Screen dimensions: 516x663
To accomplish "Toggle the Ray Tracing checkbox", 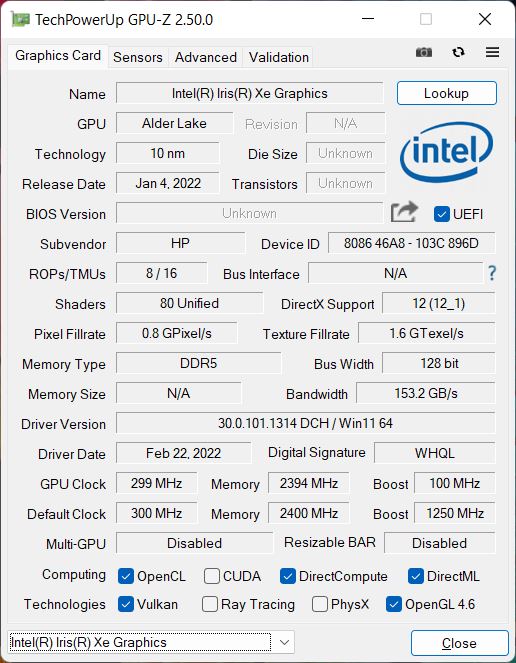I will tap(210, 604).
